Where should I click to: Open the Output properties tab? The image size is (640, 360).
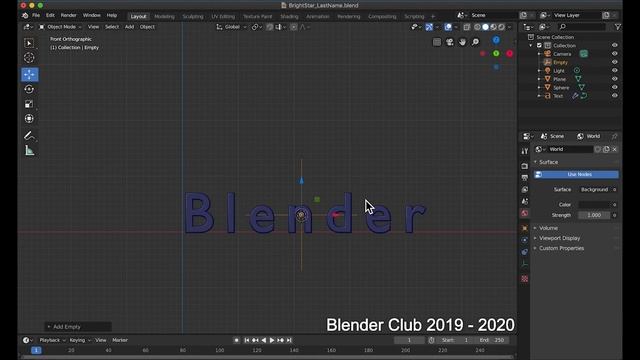tap(524, 178)
